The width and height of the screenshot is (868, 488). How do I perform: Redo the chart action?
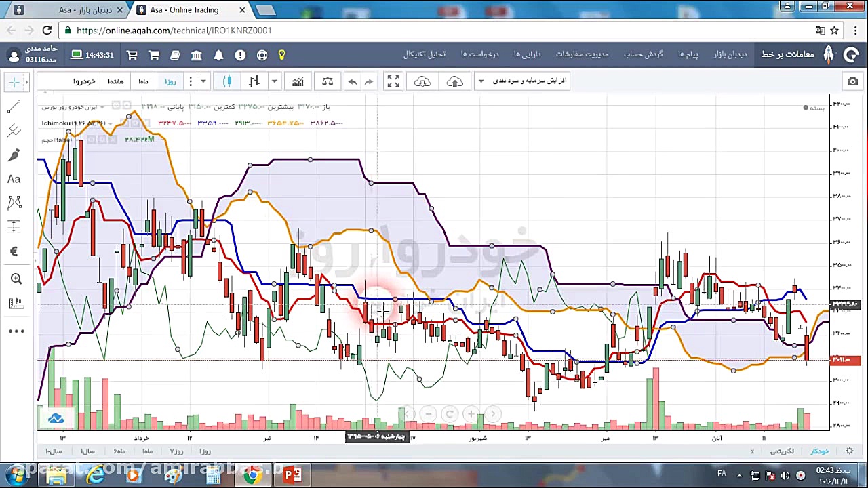tap(369, 81)
